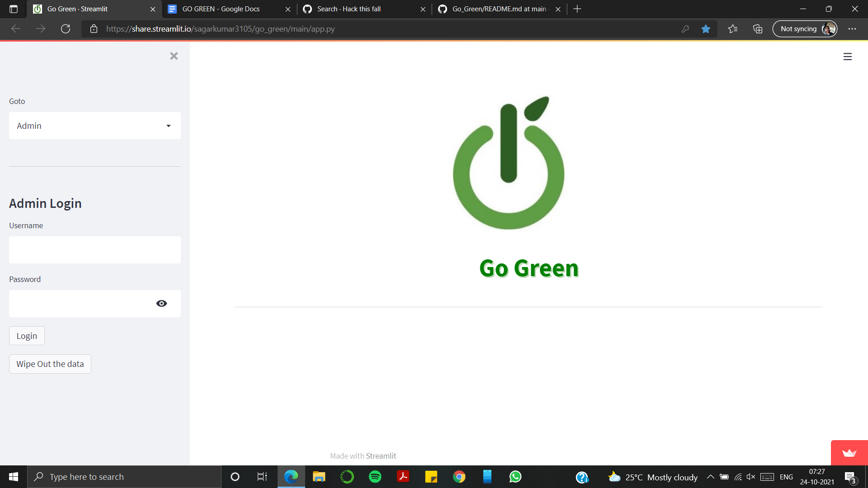The width and height of the screenshot is (868, 488).
Task: Open the browser Collections icon
Action: (x=758, y=29)
